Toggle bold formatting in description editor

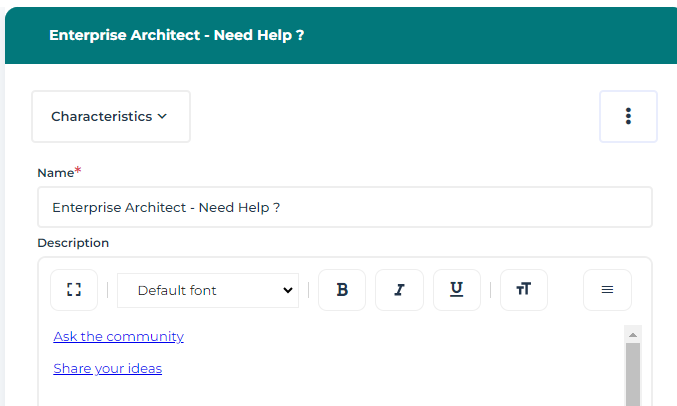342,290
